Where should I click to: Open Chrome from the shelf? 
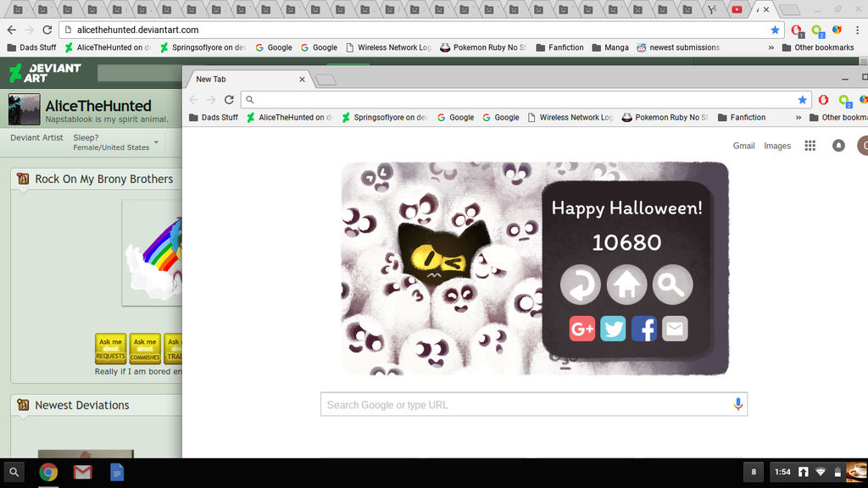tap(48, 472)
